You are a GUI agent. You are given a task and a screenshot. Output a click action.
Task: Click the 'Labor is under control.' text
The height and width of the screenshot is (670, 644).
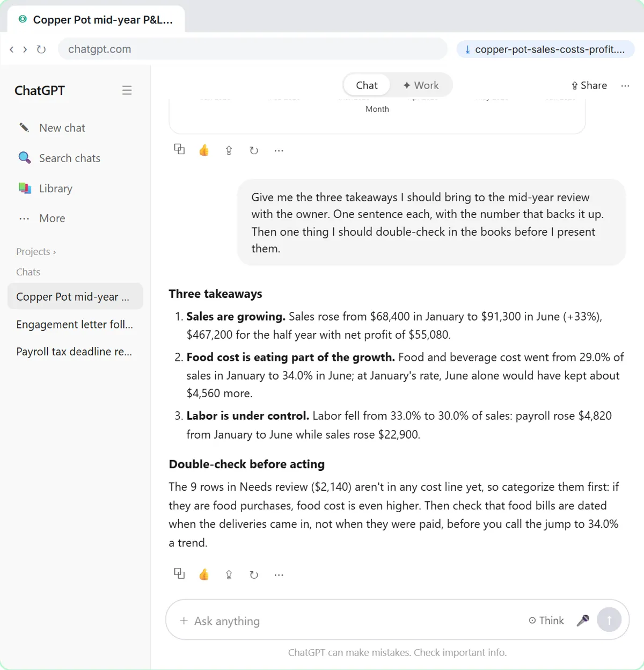(x=247, y=416)
